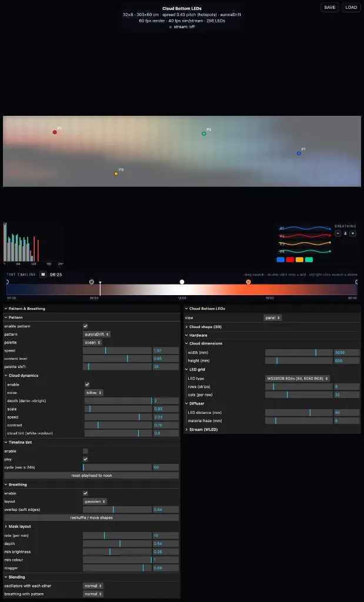Click the red breathing colour swatch
The image size is (364, 602).
click(290, 259)
